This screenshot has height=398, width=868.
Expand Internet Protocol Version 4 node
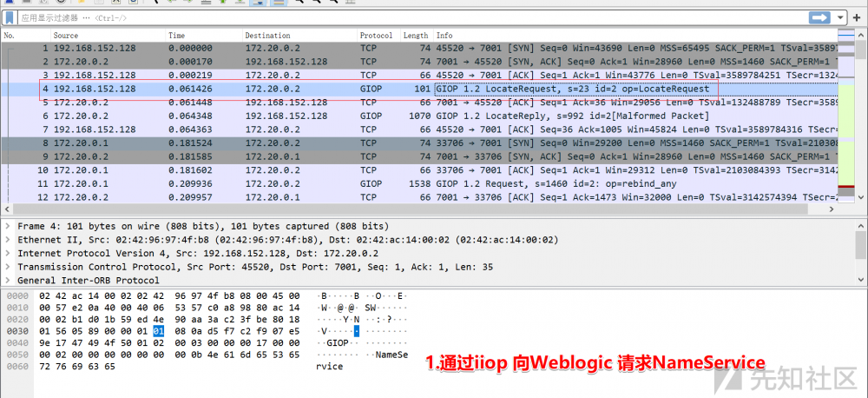(7, 254)
